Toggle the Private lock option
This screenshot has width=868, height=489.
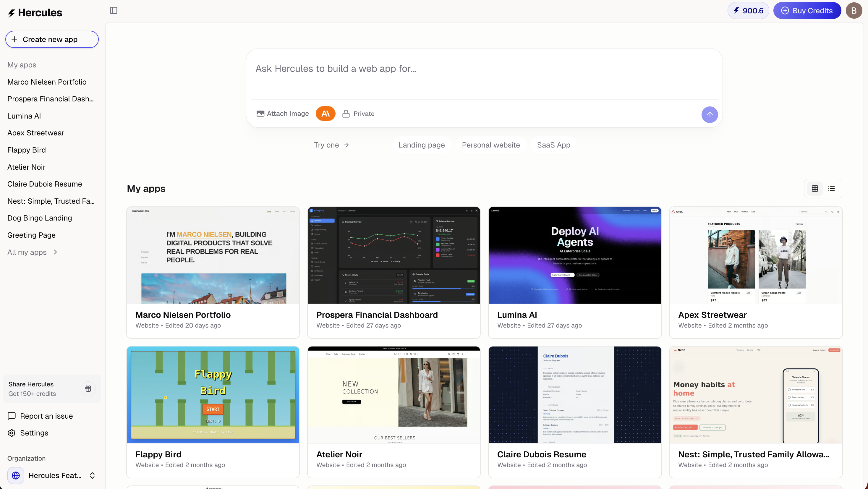click(x=358, y=114)
